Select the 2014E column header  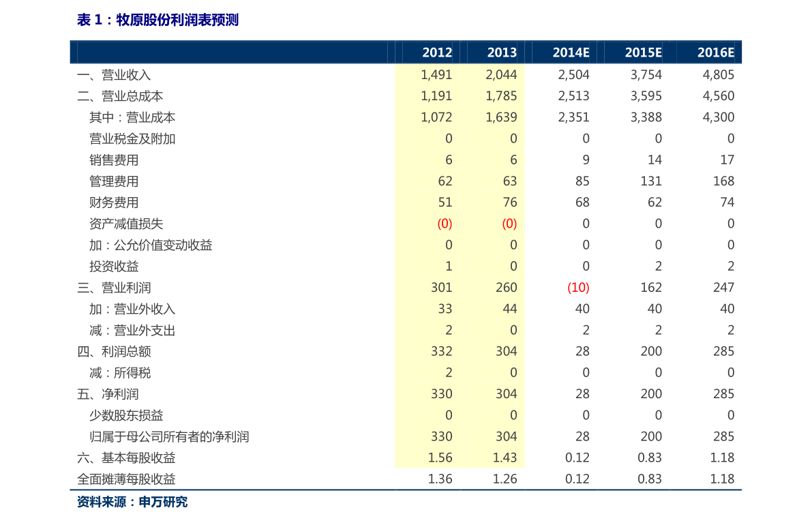tap(571, 53)
